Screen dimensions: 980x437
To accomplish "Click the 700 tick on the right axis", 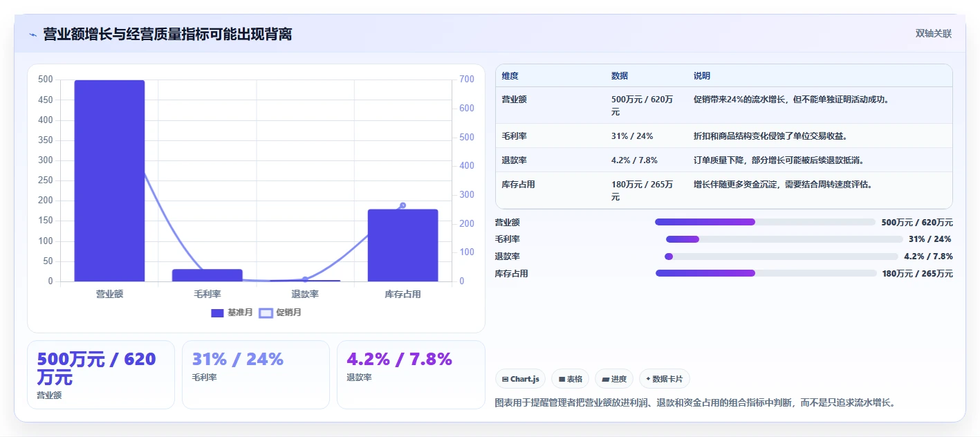I will click(467, 80).
